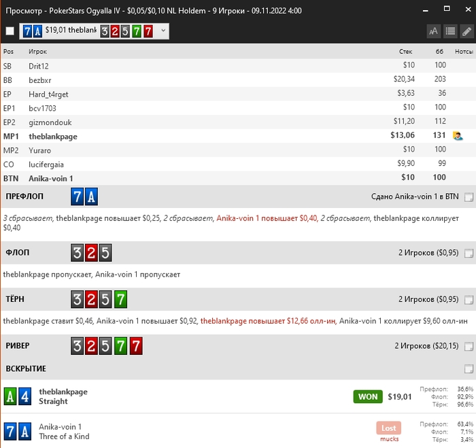
Task: Click the Lost mucks badge
Action: pos(388,428)
